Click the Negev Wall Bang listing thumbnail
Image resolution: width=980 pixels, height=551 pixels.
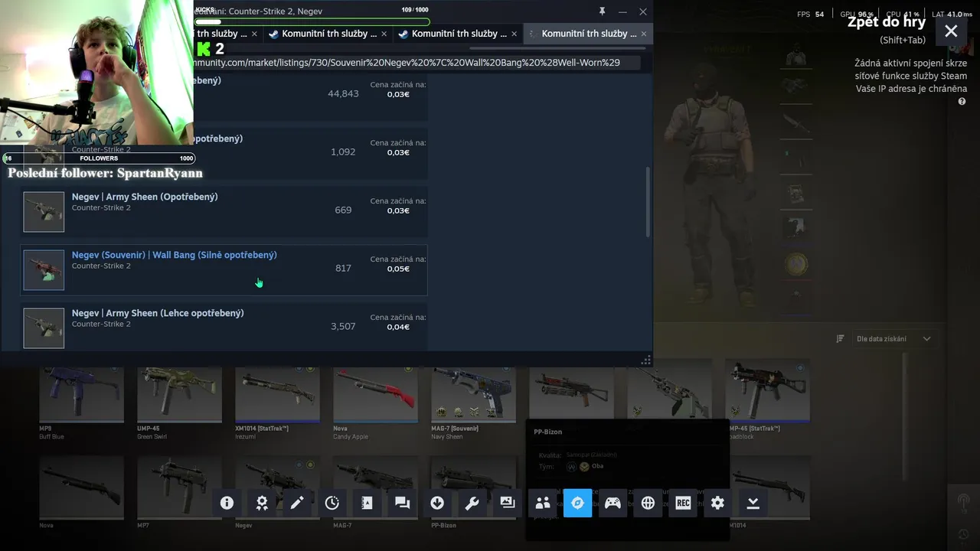click(44, 270)
